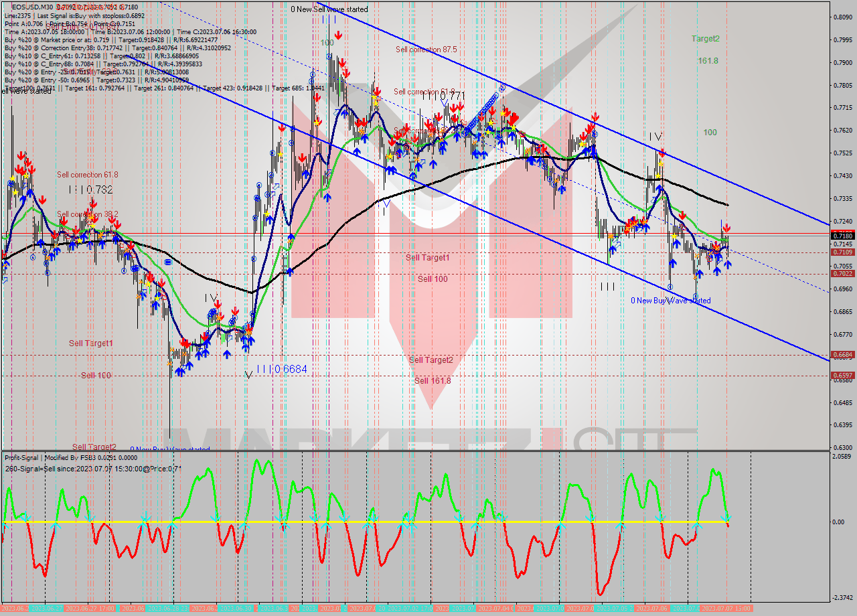Click the 'Buy %10 @ C_Entry61' info line
The image size is (857, 616).
tap(103, 56)
